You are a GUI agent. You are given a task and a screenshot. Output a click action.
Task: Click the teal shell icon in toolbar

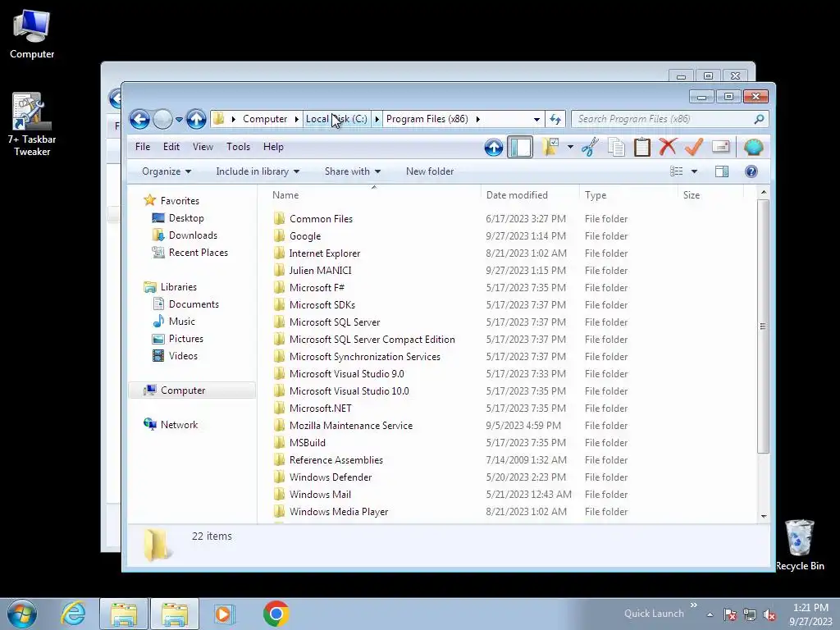click(753, 147)
